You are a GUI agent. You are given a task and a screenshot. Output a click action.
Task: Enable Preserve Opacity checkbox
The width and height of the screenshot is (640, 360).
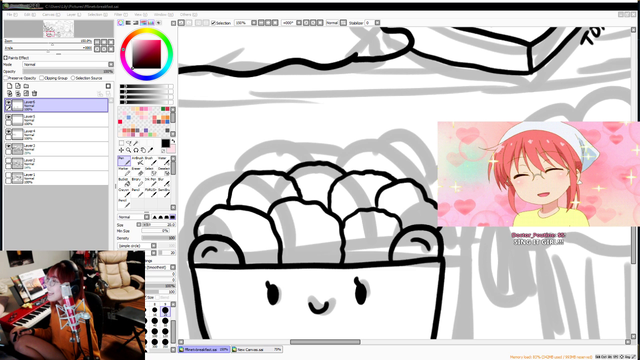pos(6,78)
